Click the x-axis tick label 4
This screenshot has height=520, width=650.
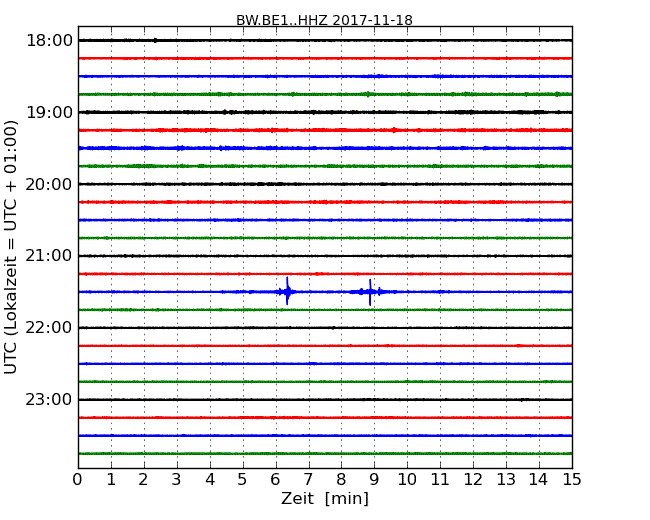tap(210, 480)
